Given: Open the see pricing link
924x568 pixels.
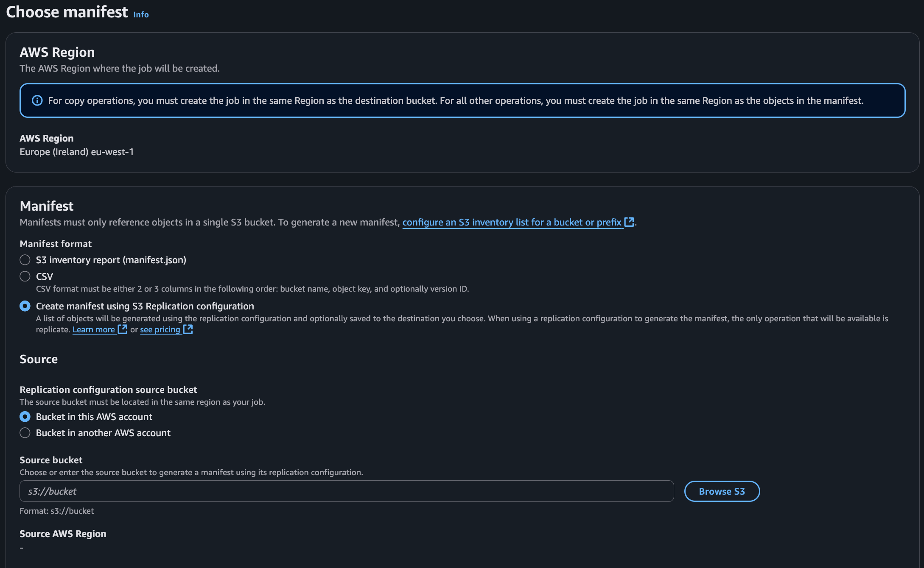Looking at the screenshot, I should 160,329.
